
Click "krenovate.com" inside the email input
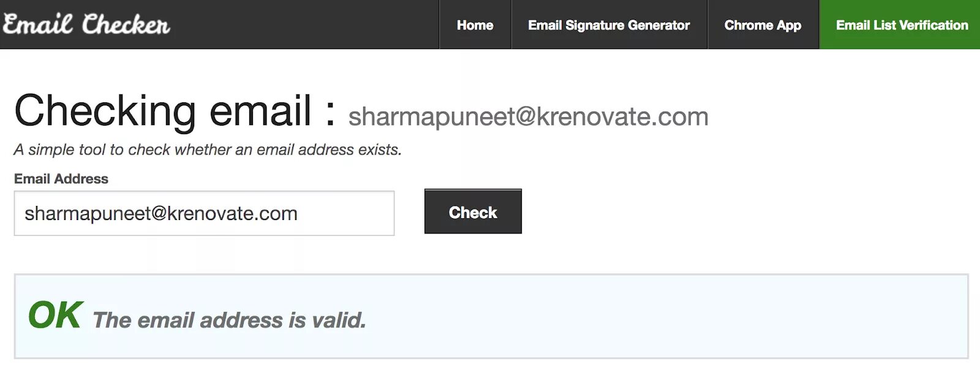click(x=233, y=213)
